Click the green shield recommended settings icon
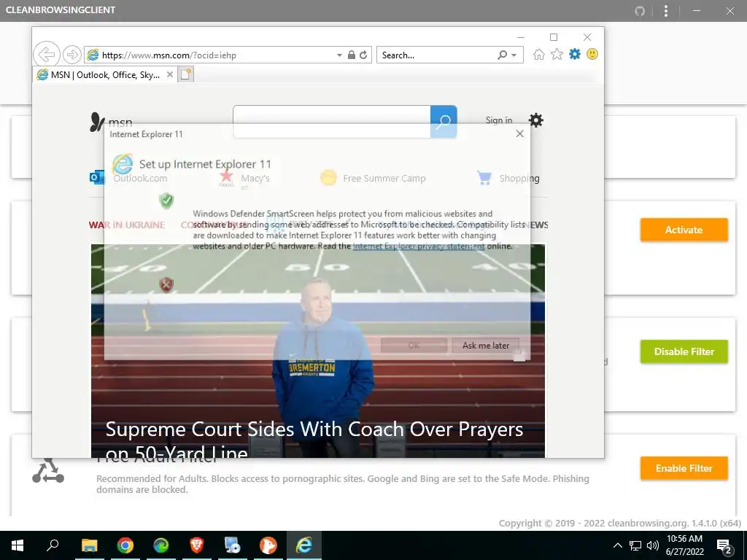747x560 pixels. [166, 201]
